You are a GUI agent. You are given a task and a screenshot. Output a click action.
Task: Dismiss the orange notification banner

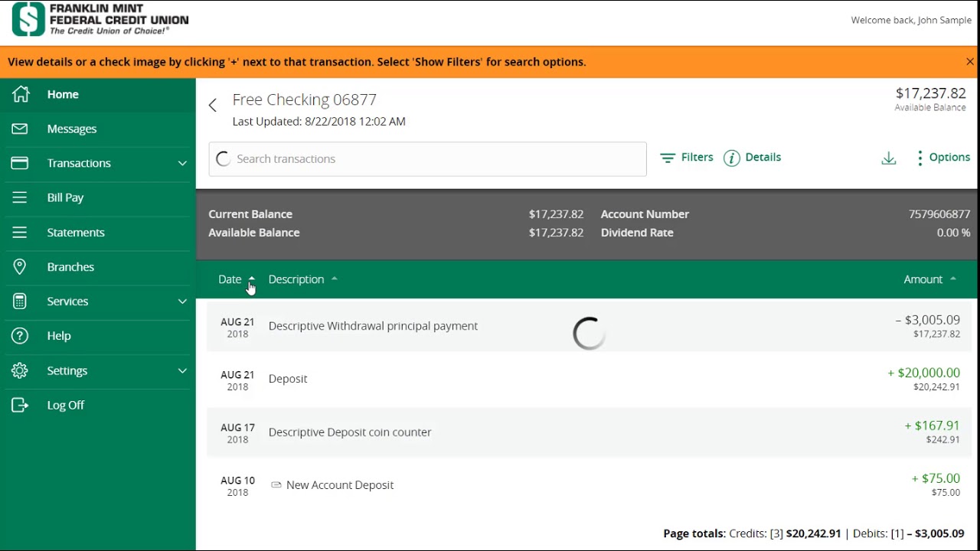[970, 62]
